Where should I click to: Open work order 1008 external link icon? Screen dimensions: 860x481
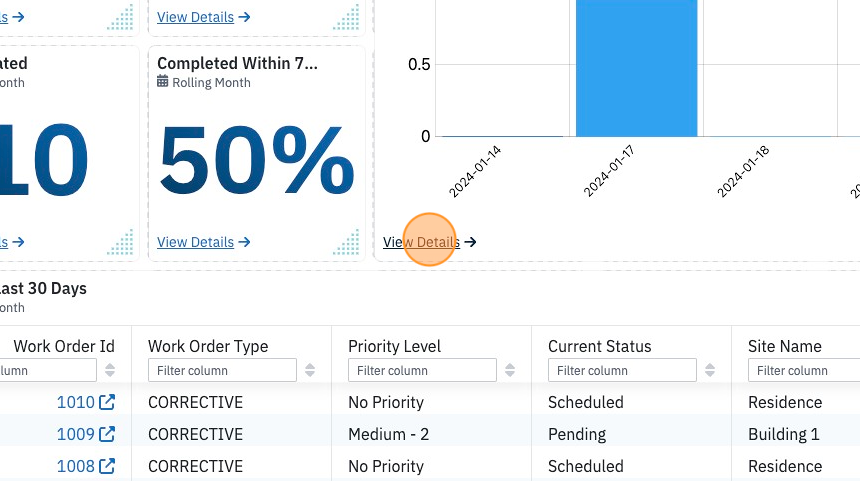[x=107, y=466]
